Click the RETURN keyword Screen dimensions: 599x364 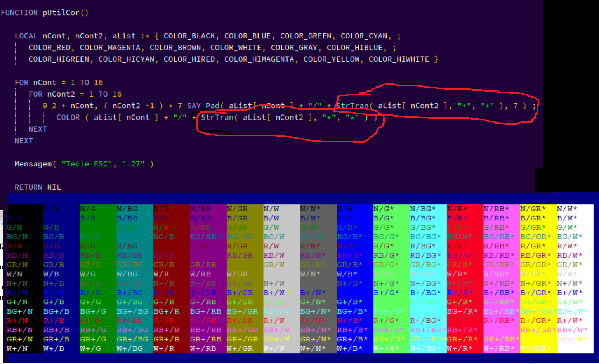pos(28,187)
